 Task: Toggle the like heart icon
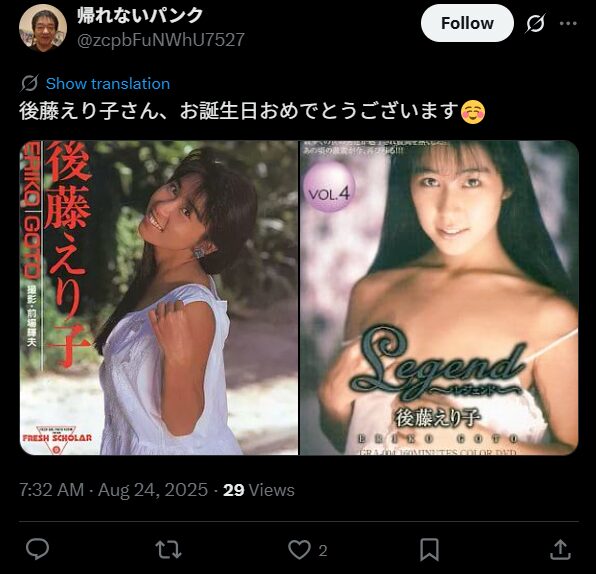pos(299,549)
